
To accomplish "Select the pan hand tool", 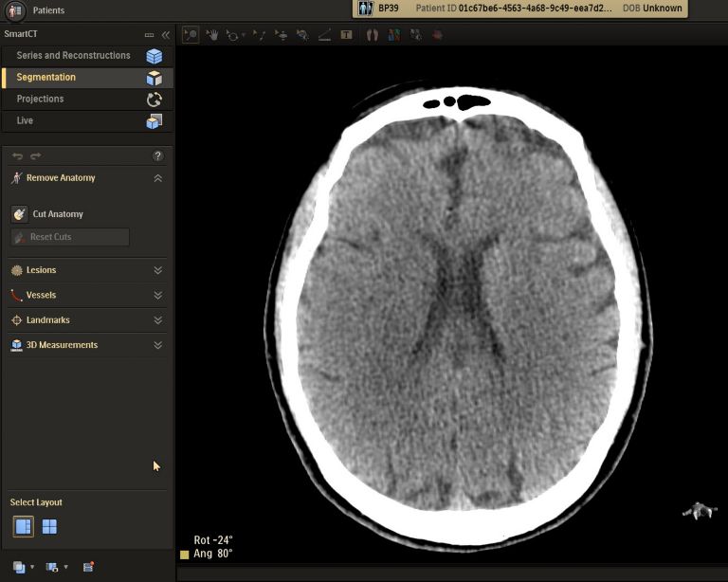I will [x=212, y=35].
